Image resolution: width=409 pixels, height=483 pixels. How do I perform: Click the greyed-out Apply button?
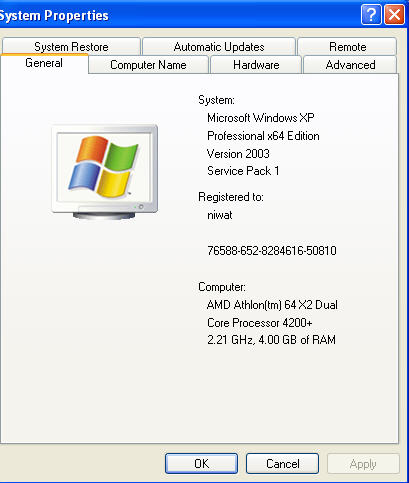363,463
